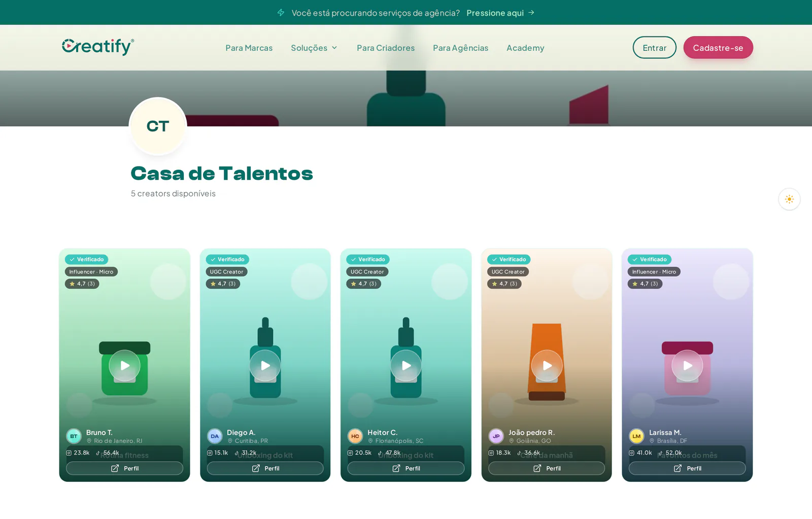Open João pedro R.'s Perfil button
This screenshot has width=812, height=519.
pyautogui.click(x=547, y=468)
